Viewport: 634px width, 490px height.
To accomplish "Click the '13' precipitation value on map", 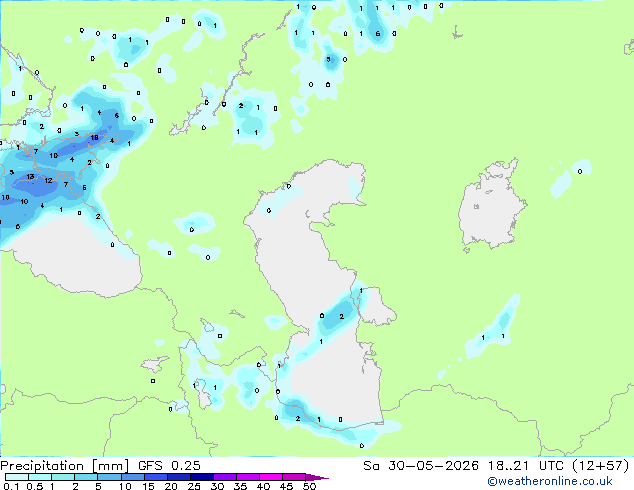I will [x=30, y=177].
